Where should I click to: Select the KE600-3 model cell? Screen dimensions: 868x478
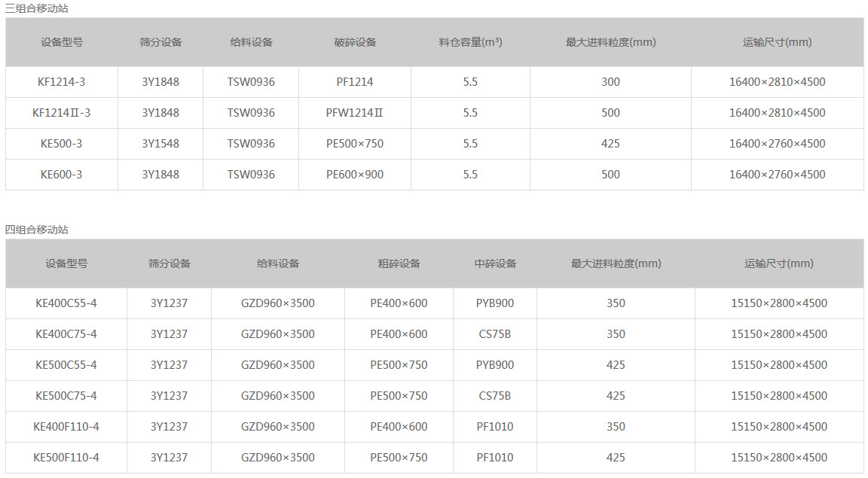click(x=61, y=175)
